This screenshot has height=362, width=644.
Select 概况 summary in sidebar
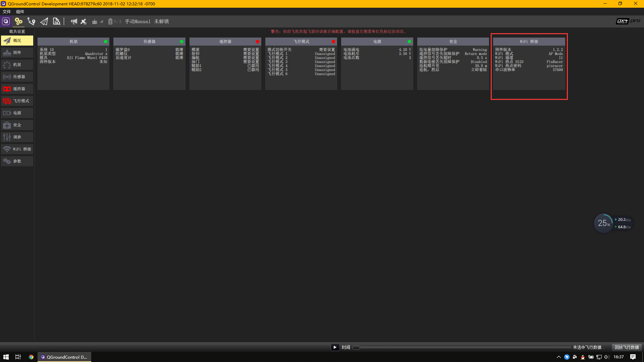tap(17, 41)
